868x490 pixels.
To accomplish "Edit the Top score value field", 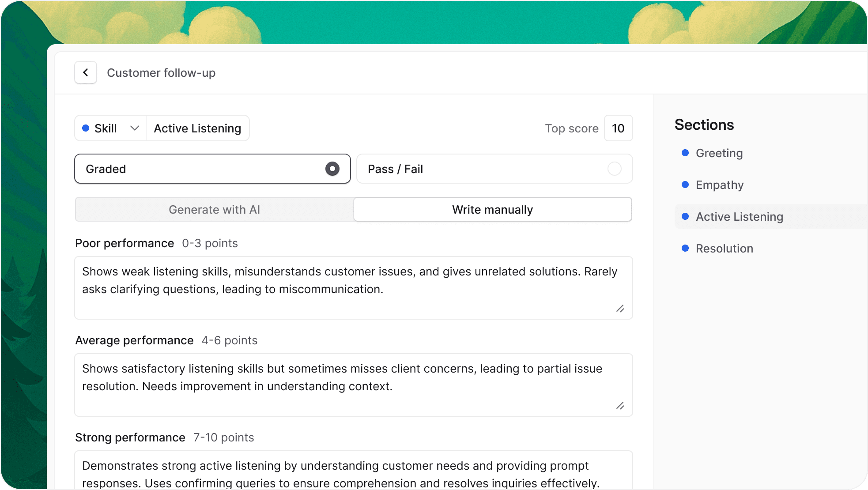I will tap(618, 128).
